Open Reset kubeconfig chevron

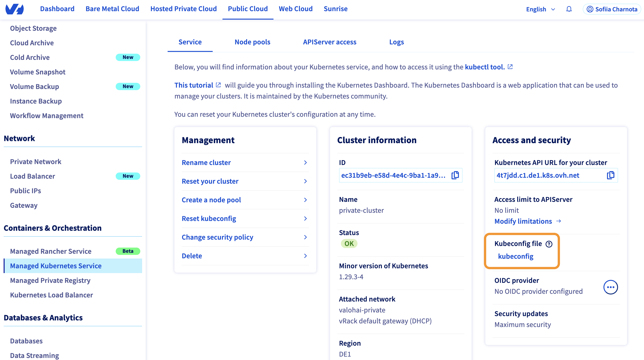coord(305,219)
